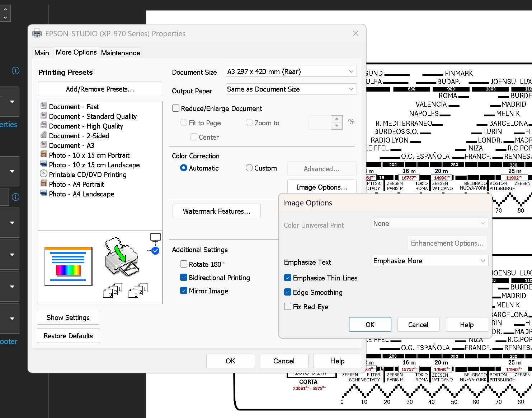This screenshot has width=532, height=418.
Task: Confirm Image Options with OK button
Action: [x=370, y=325]
